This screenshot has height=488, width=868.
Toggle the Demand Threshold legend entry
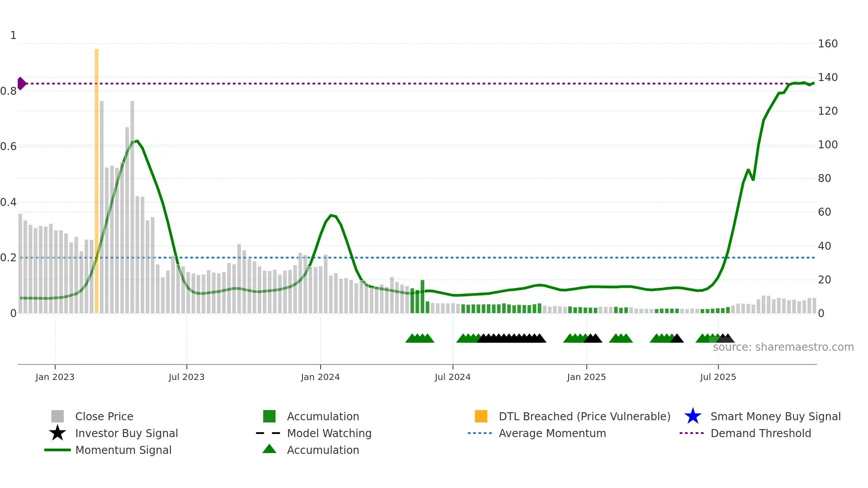pos(760,433)
